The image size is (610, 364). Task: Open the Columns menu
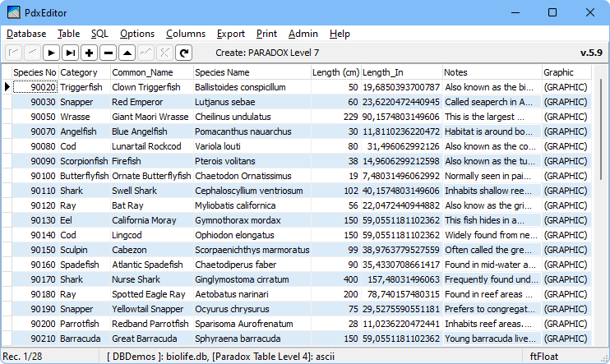click(185, 34)
